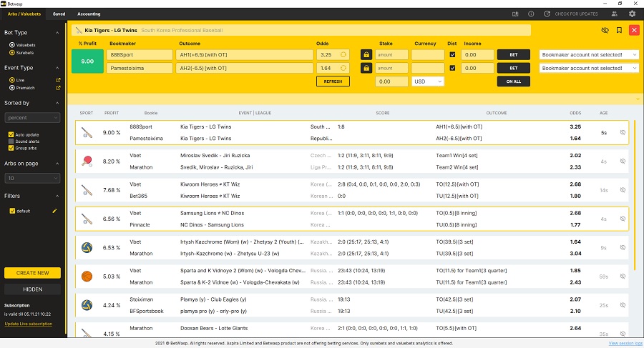Select the Prematch event type

(12, 88)
